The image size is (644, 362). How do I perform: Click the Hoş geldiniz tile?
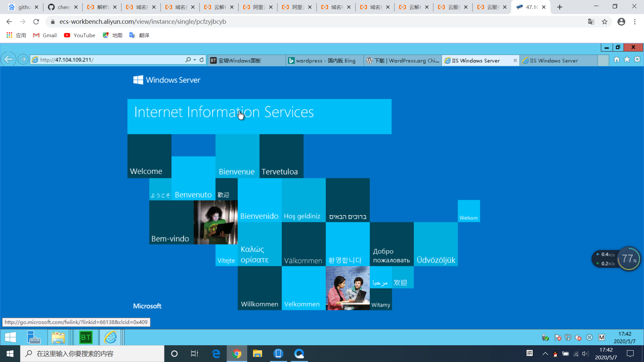point(304,200)
